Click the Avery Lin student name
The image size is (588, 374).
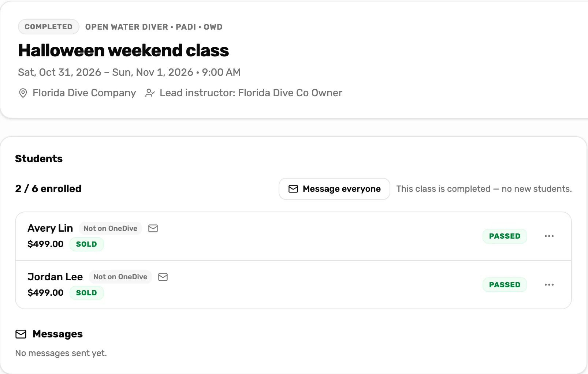tap(50, 228)
